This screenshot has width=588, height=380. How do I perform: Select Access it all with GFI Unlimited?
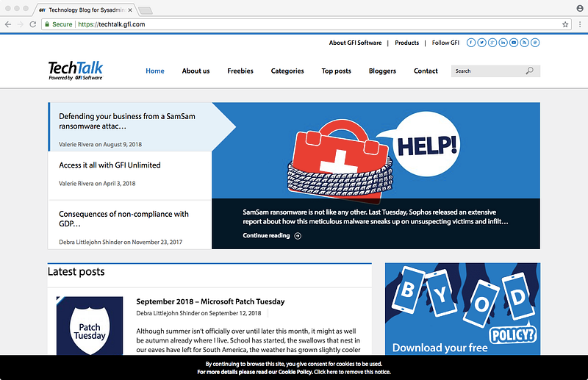click(x=130, y=175)
